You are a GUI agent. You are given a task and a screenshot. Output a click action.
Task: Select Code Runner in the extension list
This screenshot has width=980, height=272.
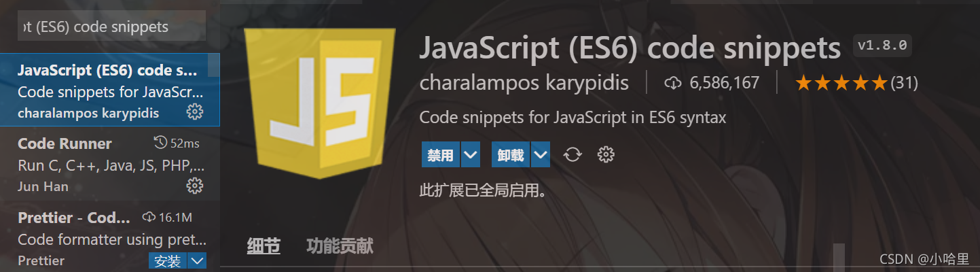(x=110, y=164)
